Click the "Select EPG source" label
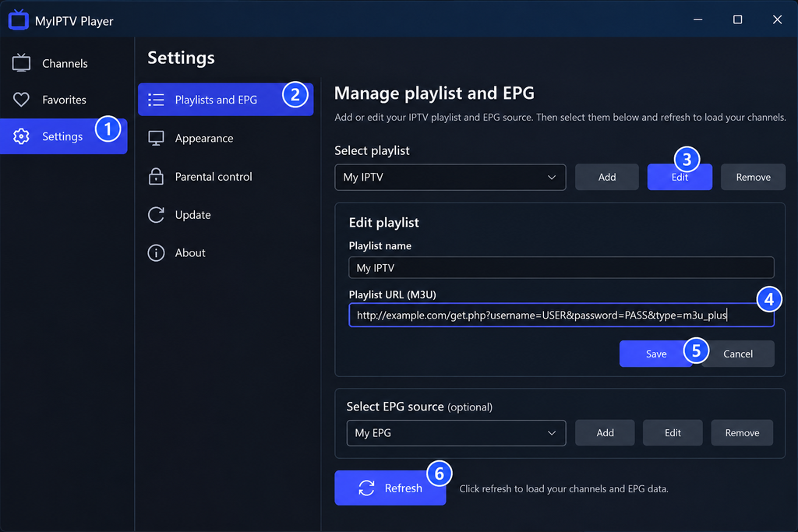Viewport: 798px width, 532px height. [x=395, y=407]
